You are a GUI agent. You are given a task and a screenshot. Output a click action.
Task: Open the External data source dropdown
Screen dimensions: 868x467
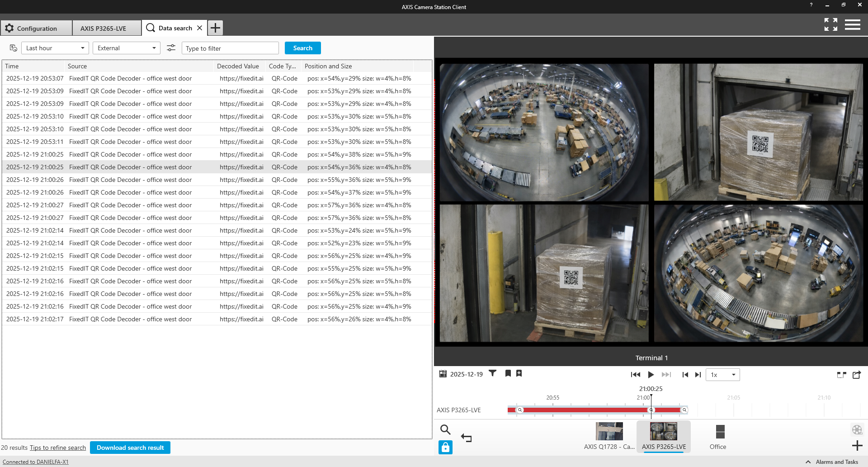127,48
